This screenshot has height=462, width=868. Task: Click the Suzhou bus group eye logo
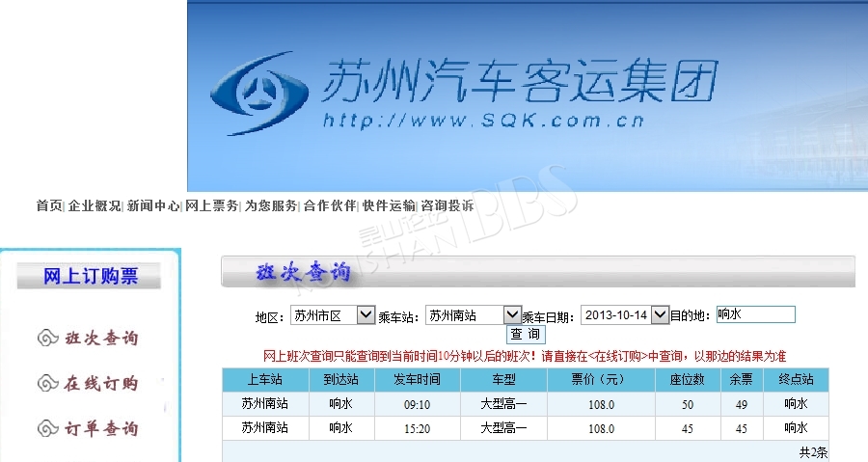click(x=259, y=93)
